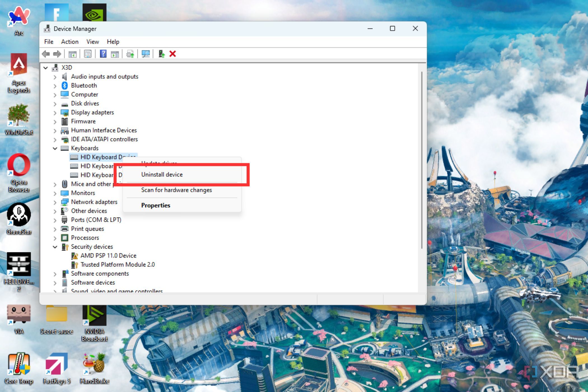Image resolution: width=588 pixels, height=392 pixels.
Task: Select the Trusted Platform Module 2.0 entry
Action: coord(118,264)
